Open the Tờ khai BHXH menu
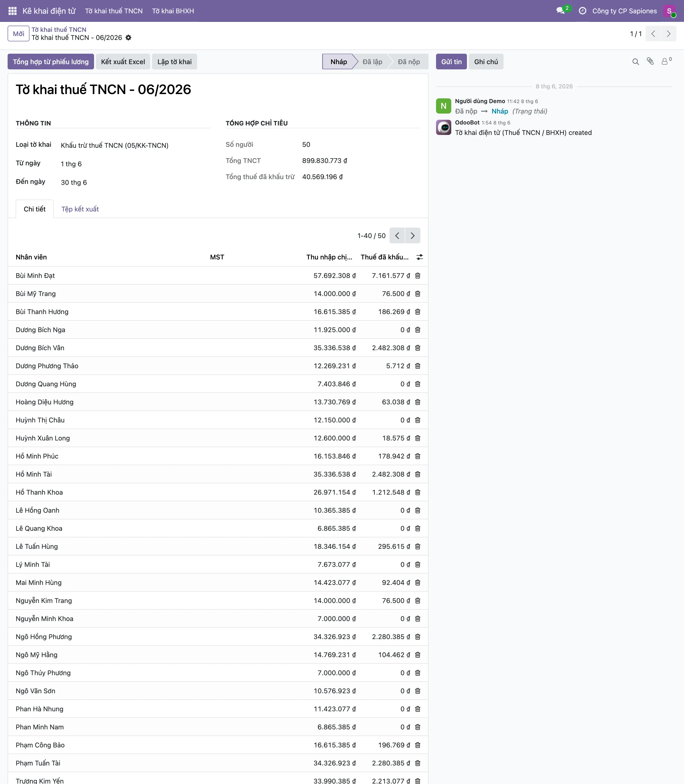Viewport: 684px width, 784px height. click(x=173, y=11)
